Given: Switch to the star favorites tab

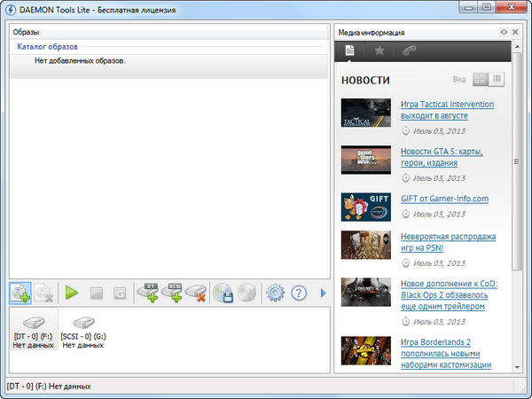Looking at the screenshot, I should [379, 51].
